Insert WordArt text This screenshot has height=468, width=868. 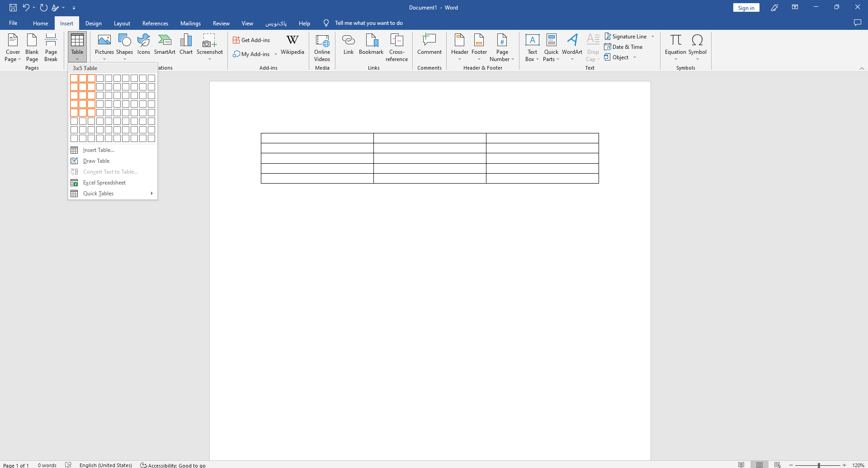[x=572, y=45]
